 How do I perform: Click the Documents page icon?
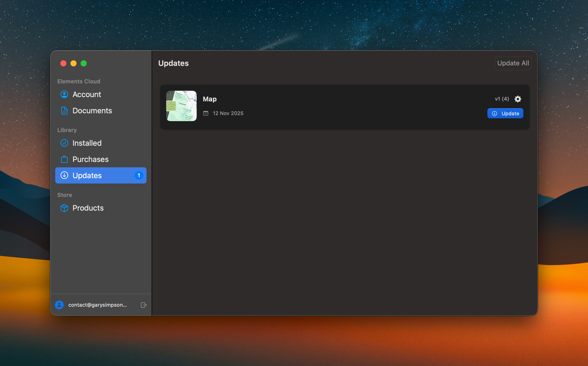pyautogui.click(x=64, y=111)
